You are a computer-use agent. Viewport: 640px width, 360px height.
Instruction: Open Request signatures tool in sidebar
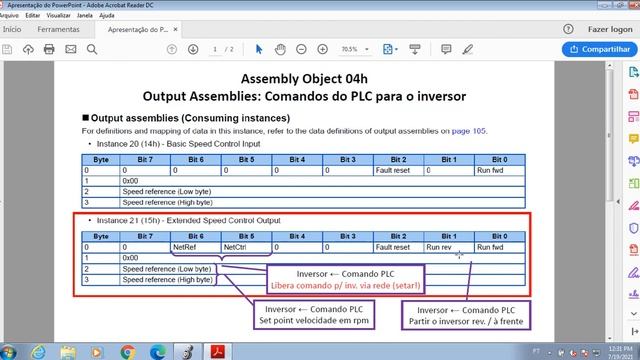click(x=633, y=293)
